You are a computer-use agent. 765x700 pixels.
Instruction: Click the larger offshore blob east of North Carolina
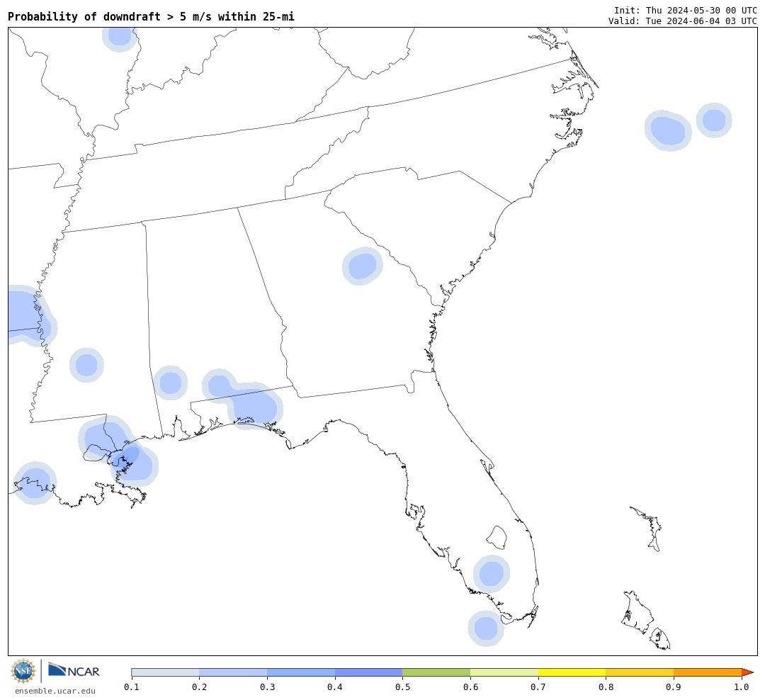[x=668, y=130]
